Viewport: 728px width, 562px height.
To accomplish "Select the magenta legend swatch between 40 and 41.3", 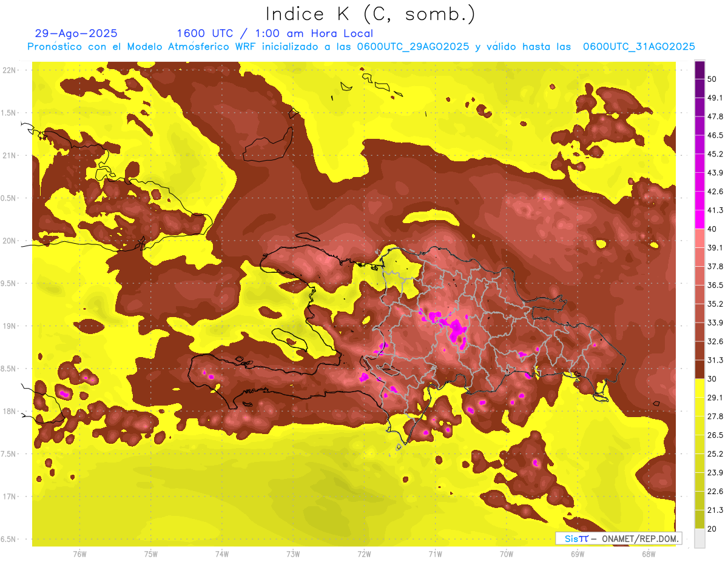I will coord(699,219).
